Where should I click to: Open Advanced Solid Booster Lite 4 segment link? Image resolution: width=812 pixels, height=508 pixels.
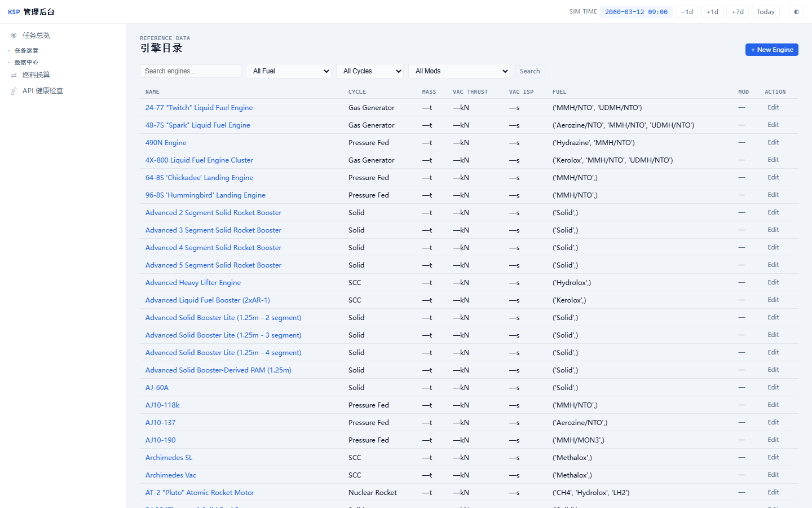(223, 353)
